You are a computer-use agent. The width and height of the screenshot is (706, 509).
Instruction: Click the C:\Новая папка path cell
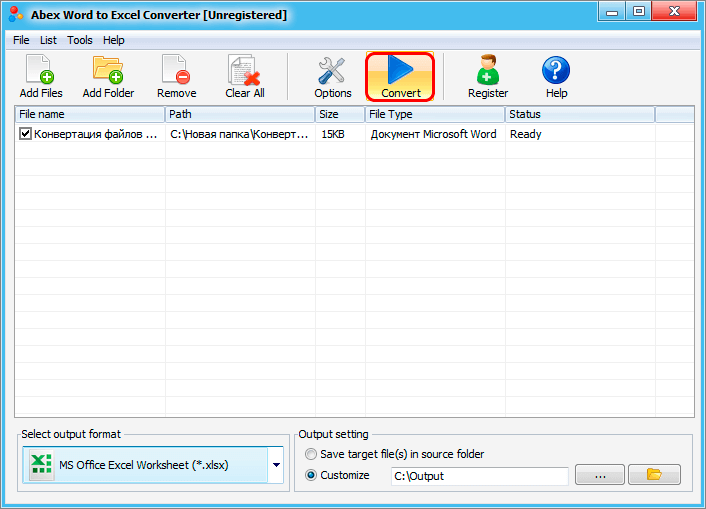point(239,134)
